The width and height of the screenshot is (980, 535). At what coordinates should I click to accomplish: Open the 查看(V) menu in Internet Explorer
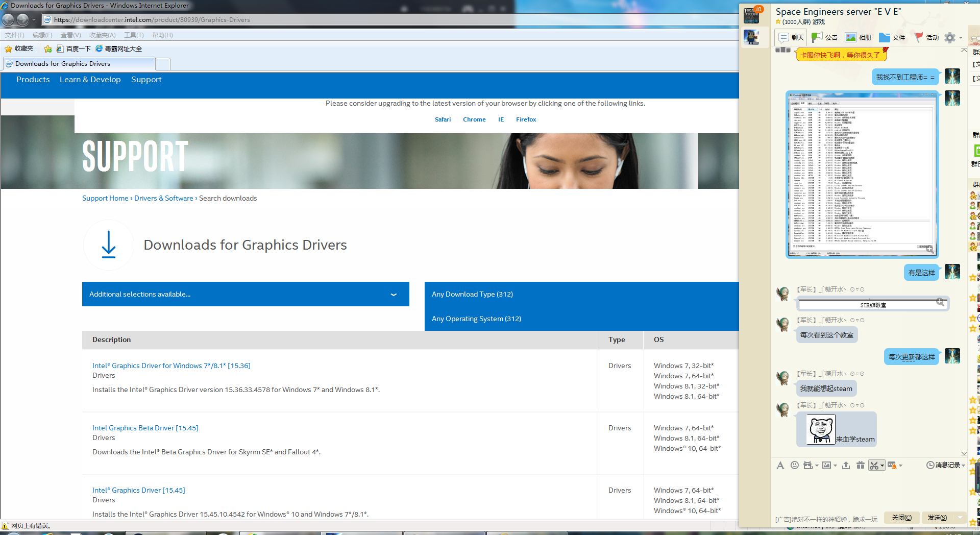[x=71, y=35]
